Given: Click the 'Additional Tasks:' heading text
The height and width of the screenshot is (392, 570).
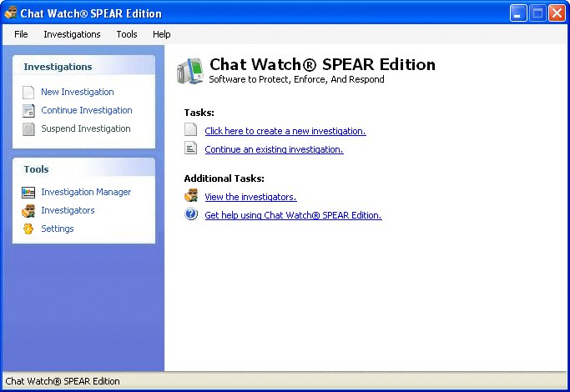Looking at the screenshot, I should [224, 178].
